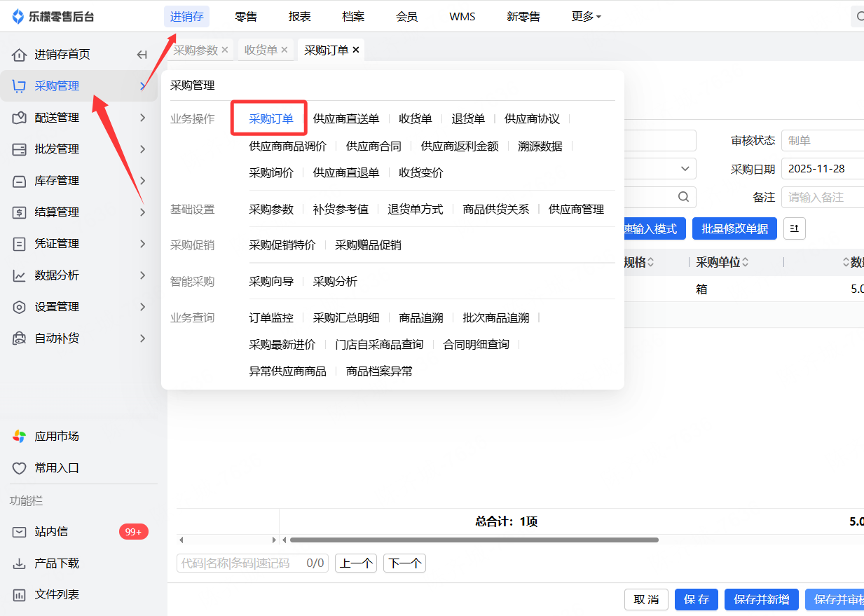Click the 设置管理 gear icon
Screen dimensions: 864x616
[20, 307]
